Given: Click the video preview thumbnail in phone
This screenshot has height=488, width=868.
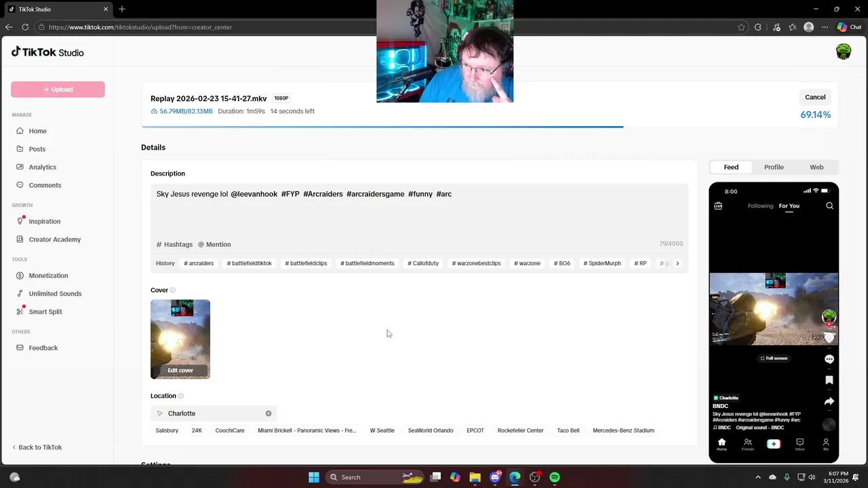Looking at the screenshot, I should (x=774, y=309).
